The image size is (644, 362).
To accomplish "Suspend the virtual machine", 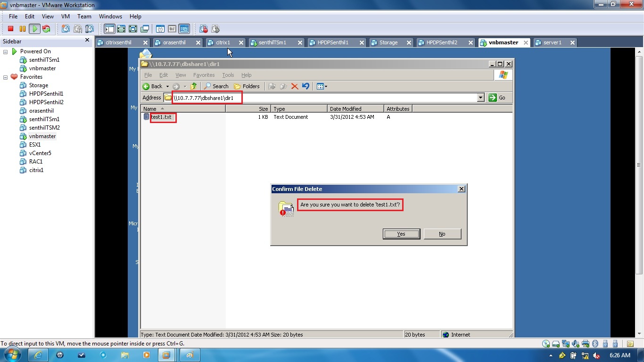I will pyautogui.click(x=22, y=29).
